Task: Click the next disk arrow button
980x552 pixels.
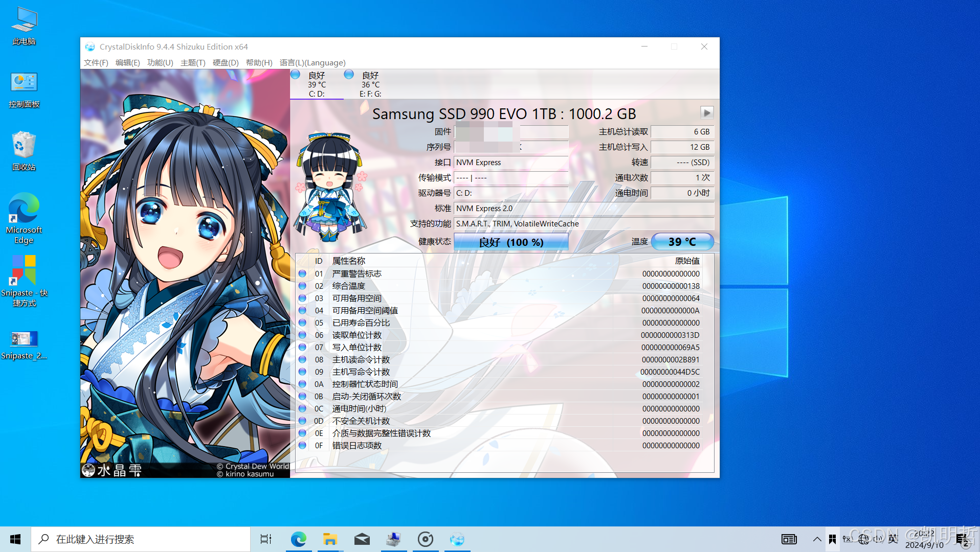Action: point(706,113)
